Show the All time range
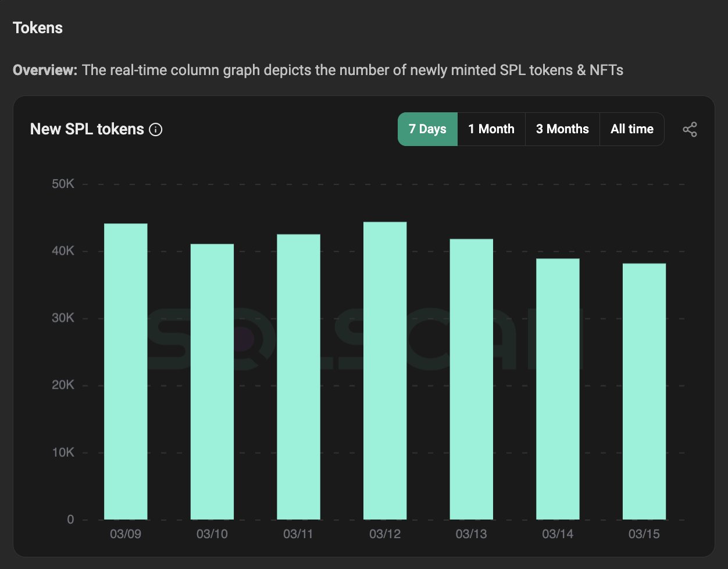 click(632, 129)
